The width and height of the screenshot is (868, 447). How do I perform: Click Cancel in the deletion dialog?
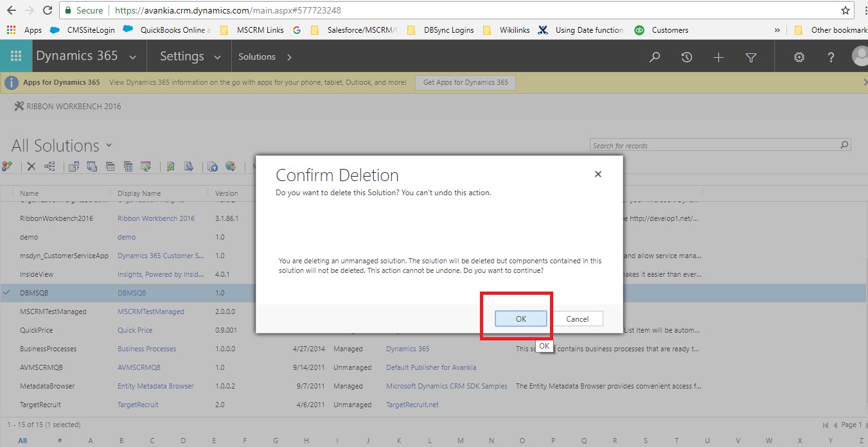(x=577, y=319)
